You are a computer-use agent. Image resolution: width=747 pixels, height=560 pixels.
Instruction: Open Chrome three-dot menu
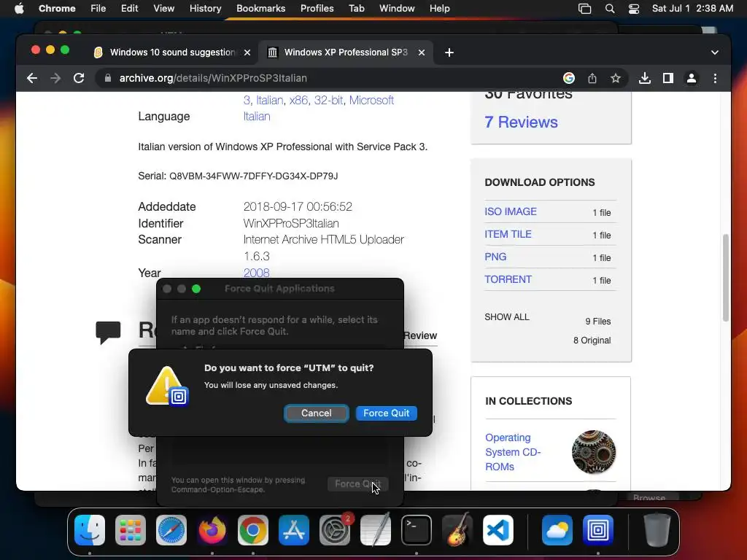click(715, 78)
